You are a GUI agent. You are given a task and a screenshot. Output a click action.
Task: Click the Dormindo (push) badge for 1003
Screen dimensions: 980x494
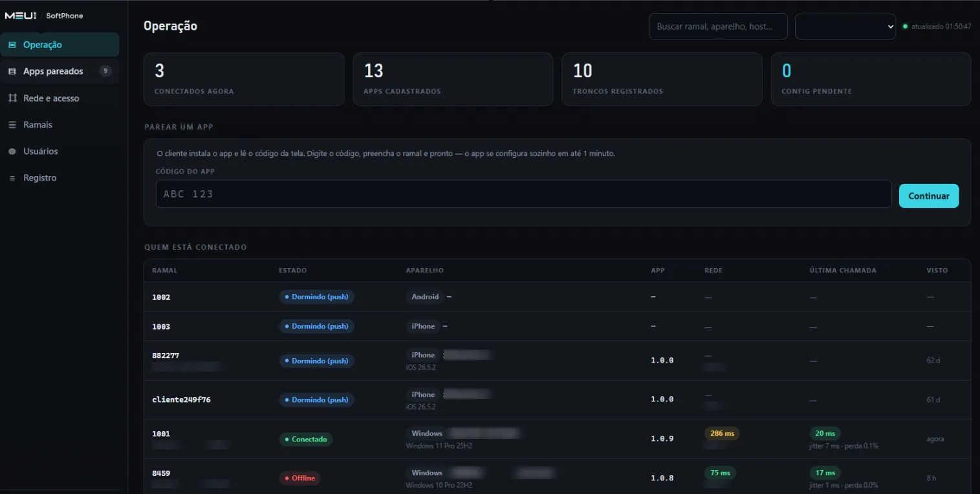[x=317, y=326]
